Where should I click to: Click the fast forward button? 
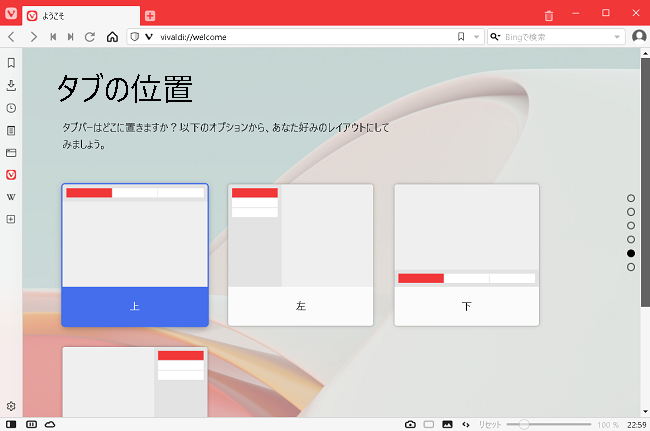(x=70, y=37)
